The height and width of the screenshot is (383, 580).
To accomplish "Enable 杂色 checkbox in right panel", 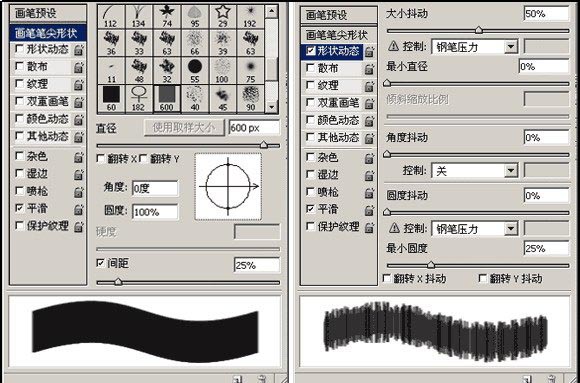I will (x=311, y=157).
